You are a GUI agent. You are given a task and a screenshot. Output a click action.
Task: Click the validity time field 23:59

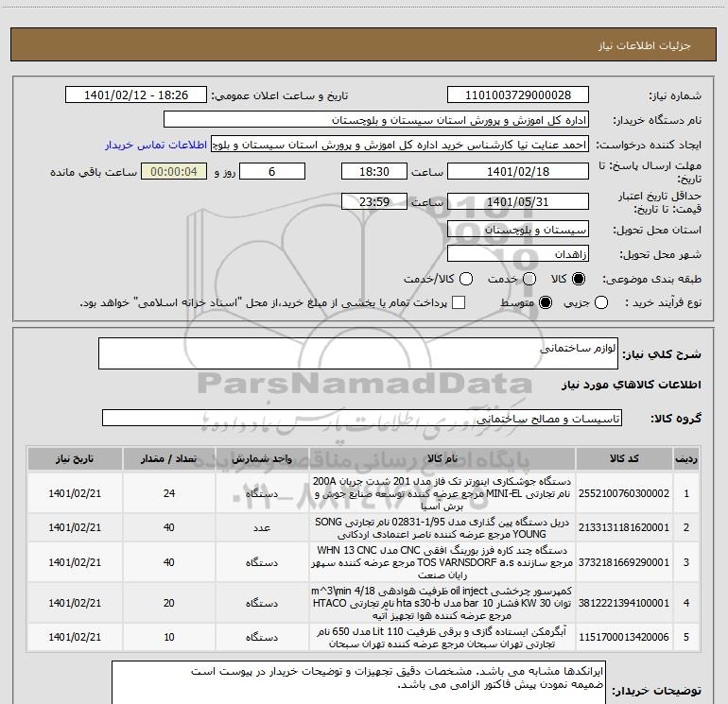point(374,202)
